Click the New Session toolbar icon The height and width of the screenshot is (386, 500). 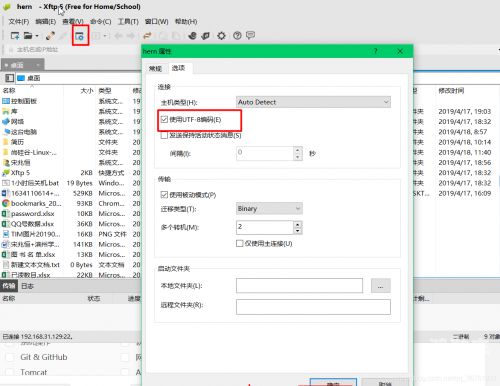[15, 35]
